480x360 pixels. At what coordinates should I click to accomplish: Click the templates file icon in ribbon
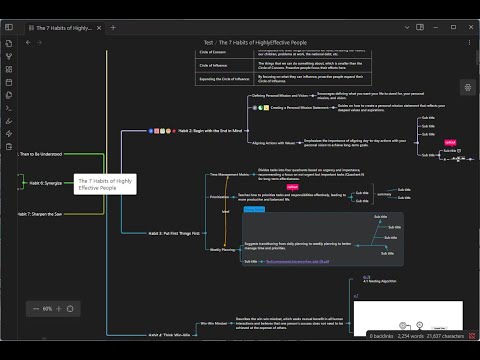pyautogui.click(x=9, y=95)
